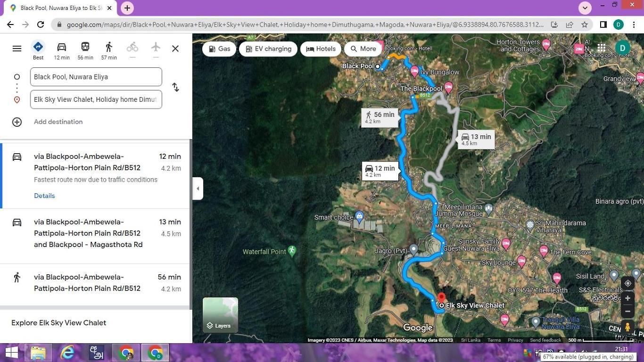
Task: Show your location on the map
Action: [627, 283]
